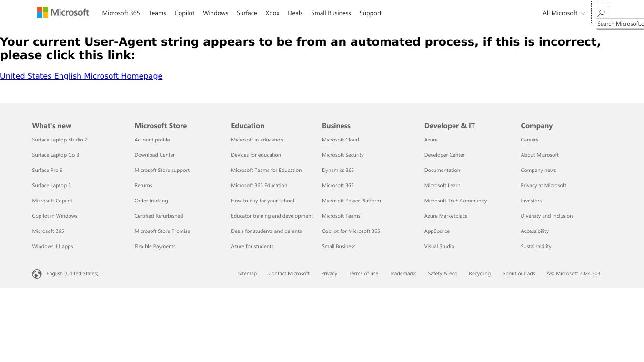Go to Download Center link
This screenshot has height=362, width=644.
click(154, 155)
